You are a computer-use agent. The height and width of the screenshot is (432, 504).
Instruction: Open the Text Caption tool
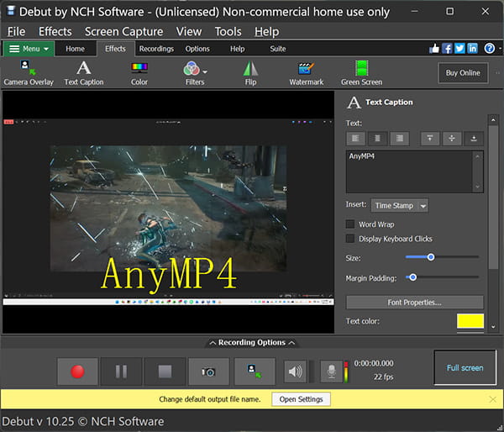pos(83,73)
